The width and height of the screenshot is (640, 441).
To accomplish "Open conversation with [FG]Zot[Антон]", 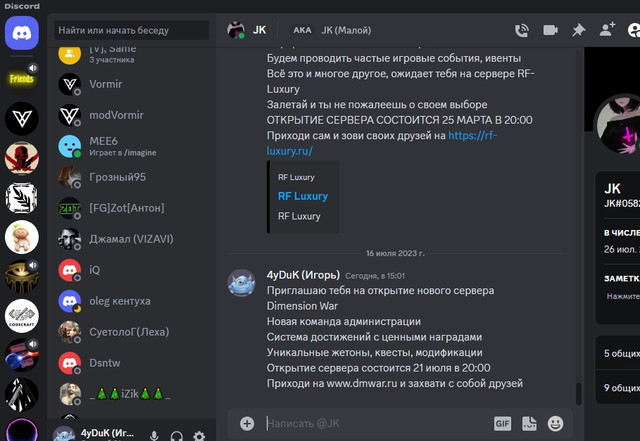I will click(x=131, y=208).
